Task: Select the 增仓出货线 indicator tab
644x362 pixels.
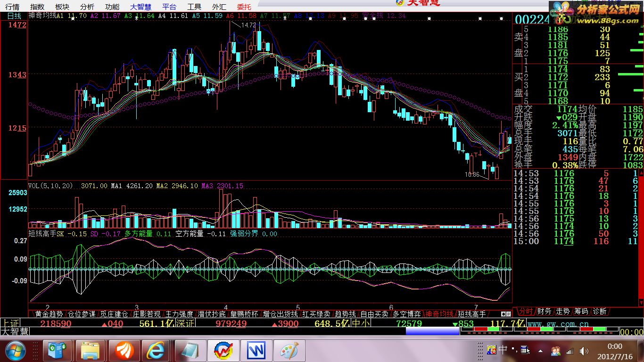Action: click(281, 314)
